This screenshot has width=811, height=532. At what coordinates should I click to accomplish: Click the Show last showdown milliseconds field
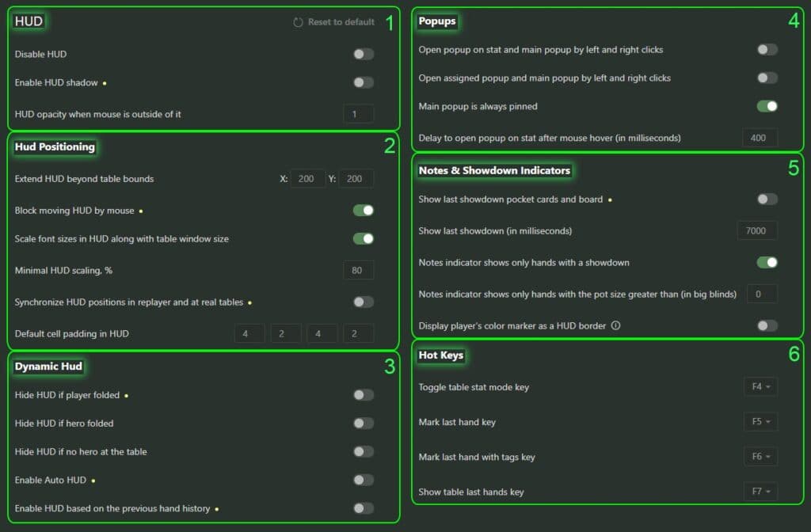756,231
